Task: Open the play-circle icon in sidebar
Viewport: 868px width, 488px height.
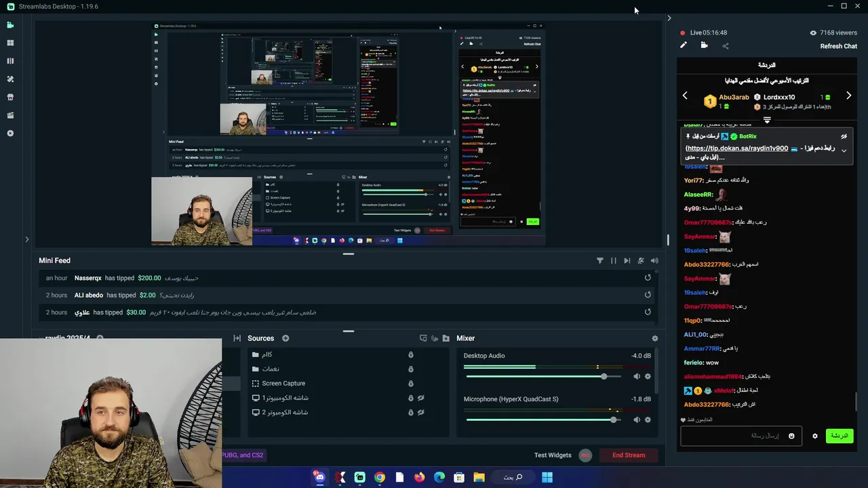Action: tap(10, 134)
